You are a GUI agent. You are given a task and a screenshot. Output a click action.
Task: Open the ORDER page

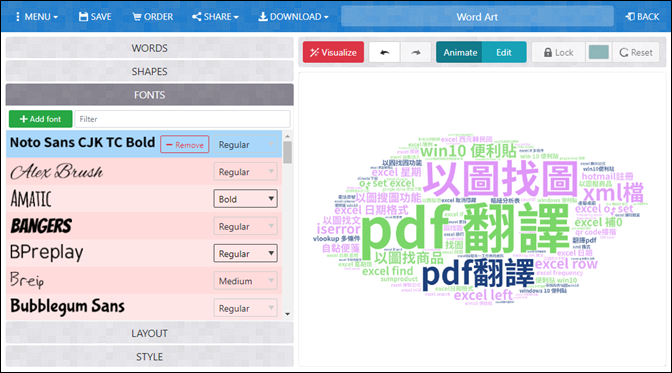pos(153,17)
